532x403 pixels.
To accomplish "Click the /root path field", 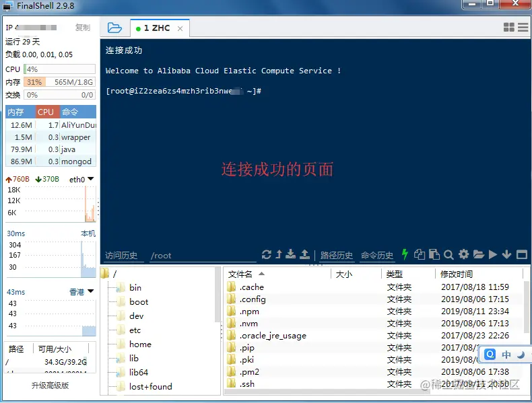I will 203,256.
